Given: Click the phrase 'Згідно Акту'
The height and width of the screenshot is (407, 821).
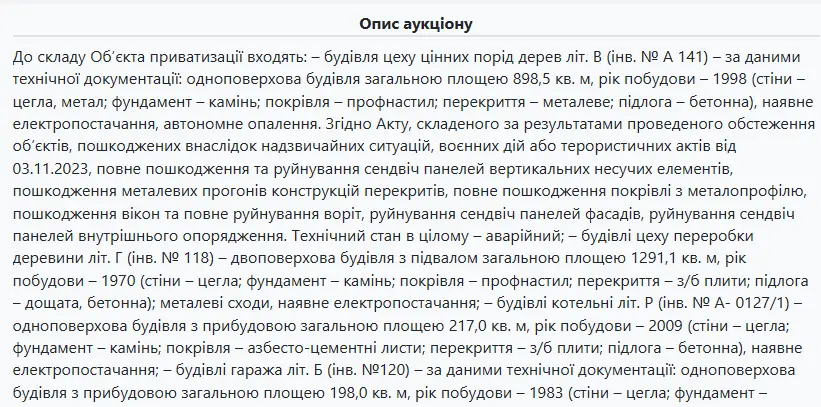Looking at the screenshot, I should (x=358, y=124).
